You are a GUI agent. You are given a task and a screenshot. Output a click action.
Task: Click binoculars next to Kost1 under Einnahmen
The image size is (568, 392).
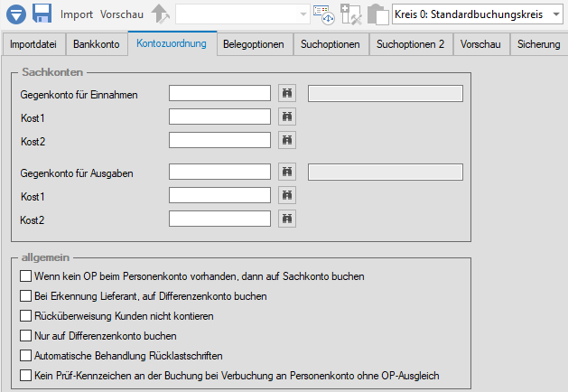click(287, 117)
